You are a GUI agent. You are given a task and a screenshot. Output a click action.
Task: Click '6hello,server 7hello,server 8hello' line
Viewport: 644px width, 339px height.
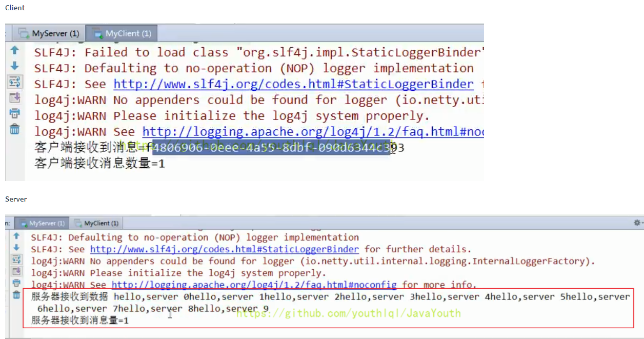tap(153, 309)
